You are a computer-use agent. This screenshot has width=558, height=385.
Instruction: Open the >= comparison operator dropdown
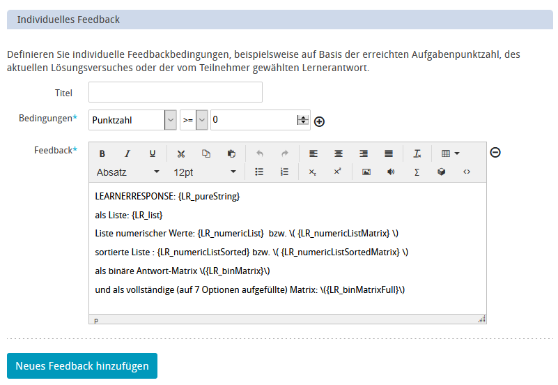(194, 120)
